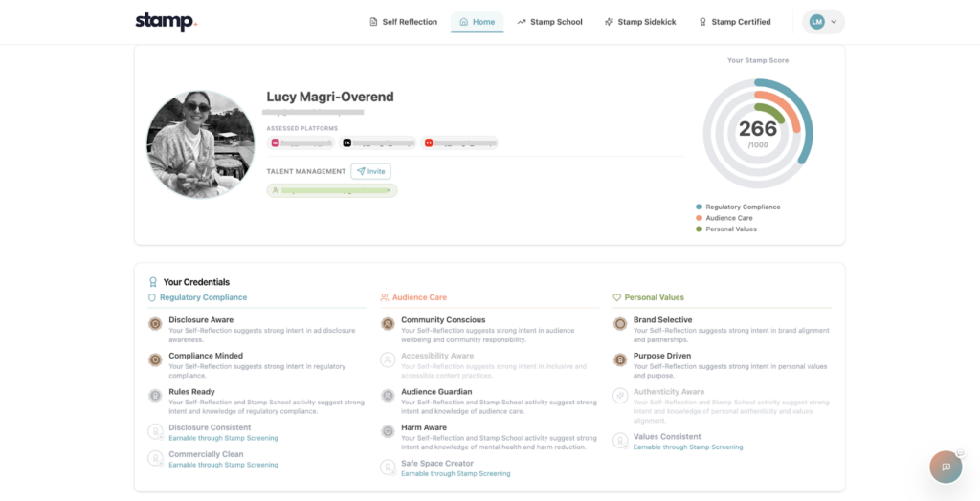Image resolution: width=980 pixels, height=501 pixels.
Task: Click the Purpose Driven badge icon
Action: click(x=620, y=359)
